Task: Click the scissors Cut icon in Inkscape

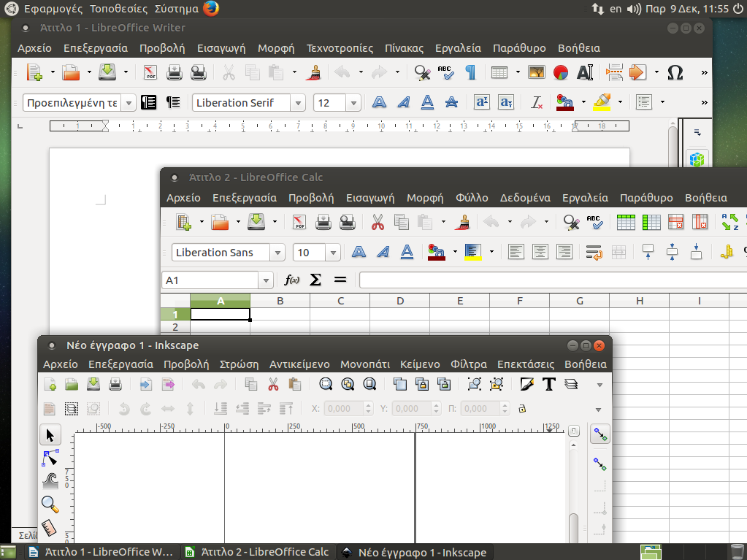Action: 273,384
